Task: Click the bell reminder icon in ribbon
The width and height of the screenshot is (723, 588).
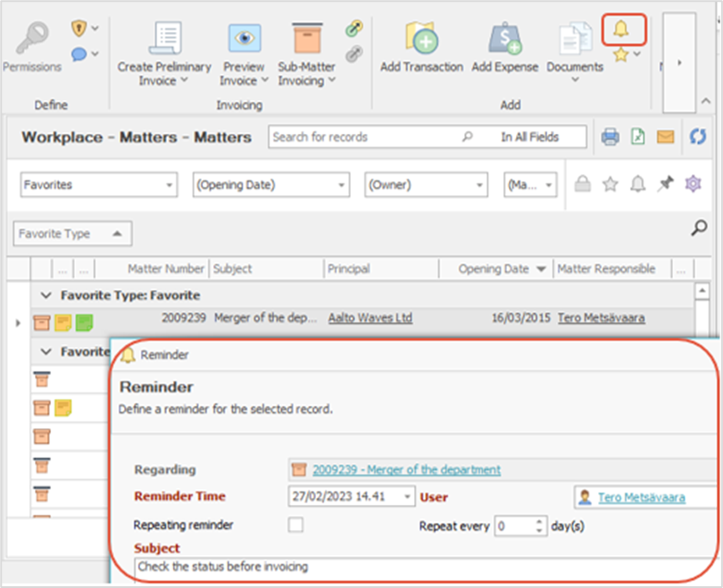Action: tap(622, 30)
